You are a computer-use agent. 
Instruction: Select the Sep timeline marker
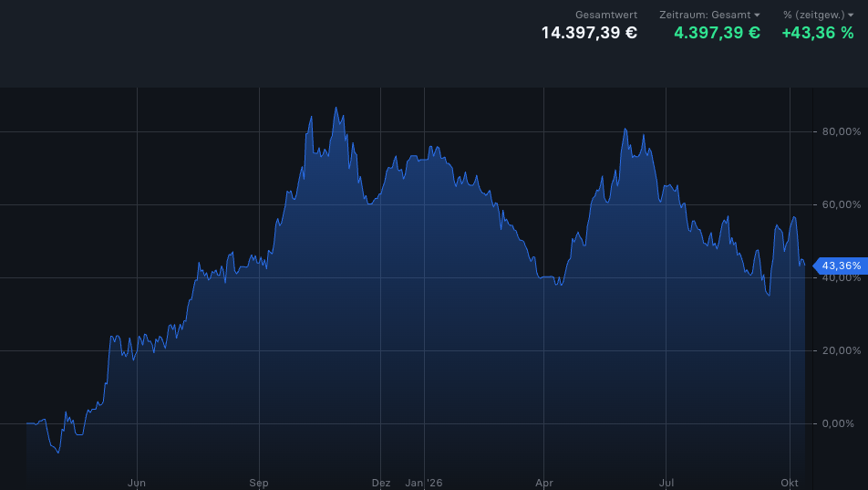(x=259, y=483)
